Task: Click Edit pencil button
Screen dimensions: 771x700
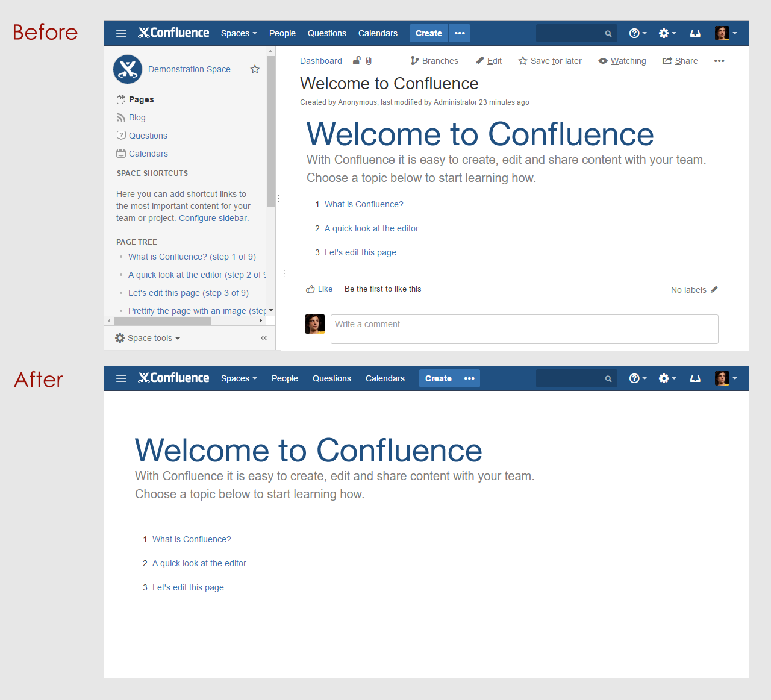Action: [x=489, y=61]
